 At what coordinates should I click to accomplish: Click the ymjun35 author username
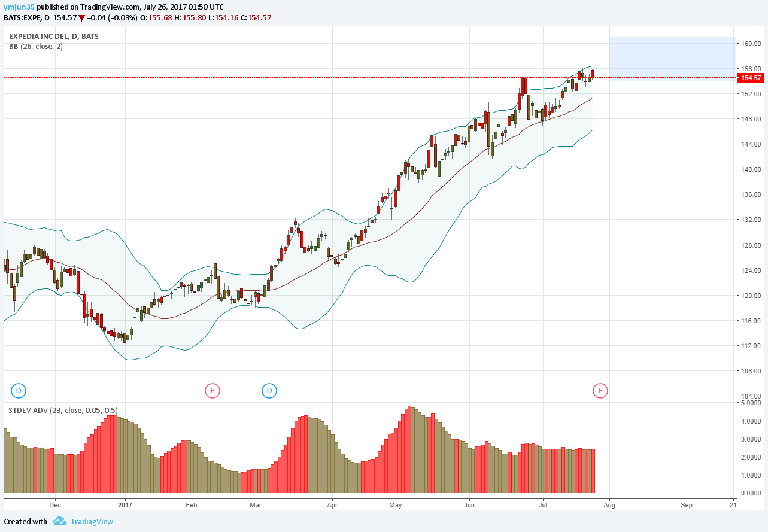point(19,7)
